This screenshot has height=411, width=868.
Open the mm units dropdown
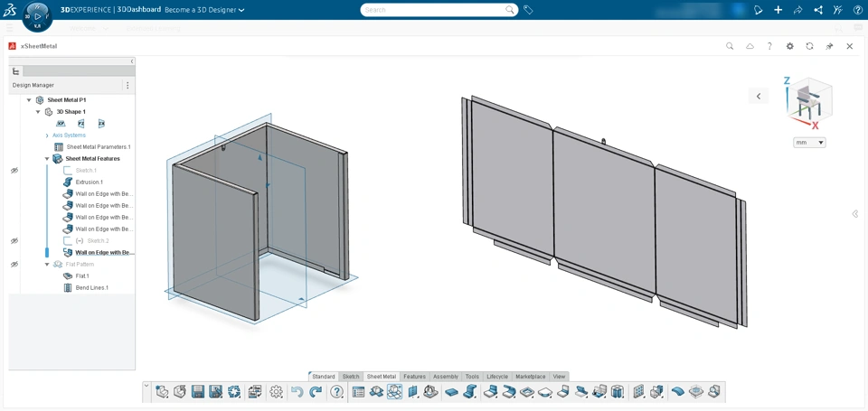tap(809, 143)
